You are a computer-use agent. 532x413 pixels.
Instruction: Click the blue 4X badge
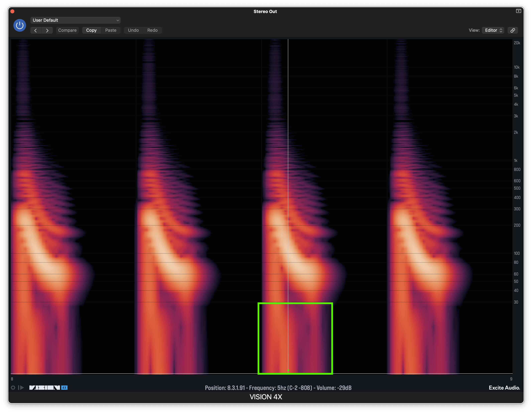(64, 387)
